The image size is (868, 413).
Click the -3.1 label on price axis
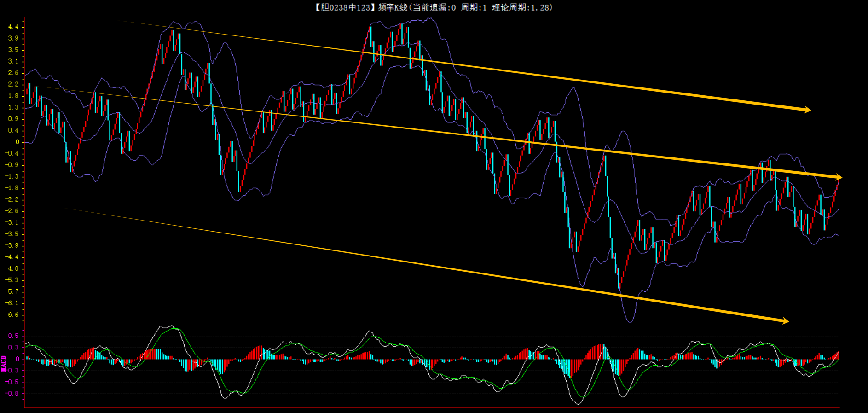click(12, 222)
